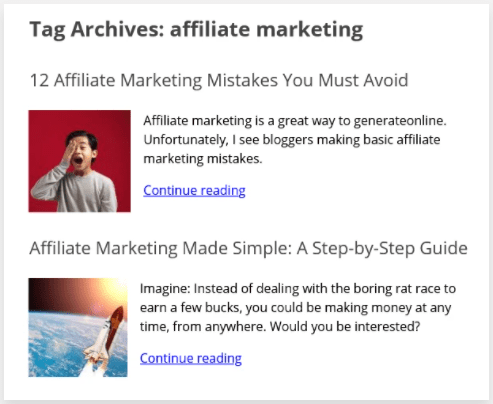Screen dimensions: 493x404
Task: Click the word "Imagine:" in second excerpt
Action: click(x=165, y=289)
